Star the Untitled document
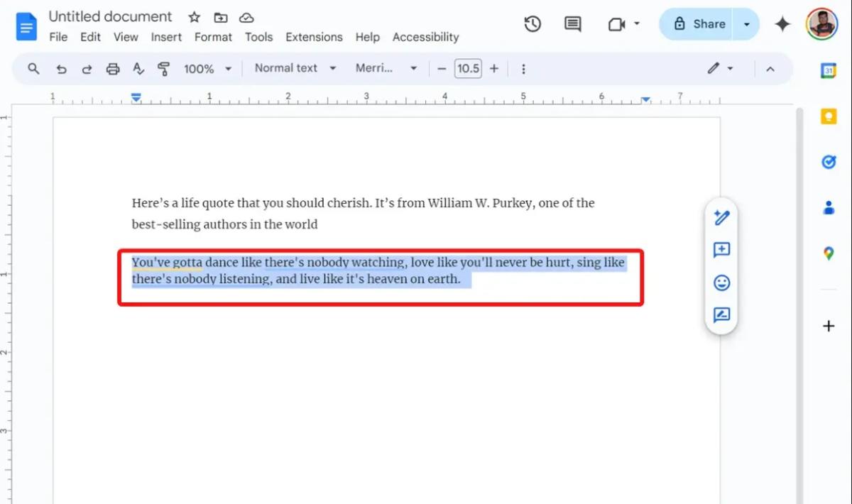This screenshot has height=504, width=852. point(194,16)
